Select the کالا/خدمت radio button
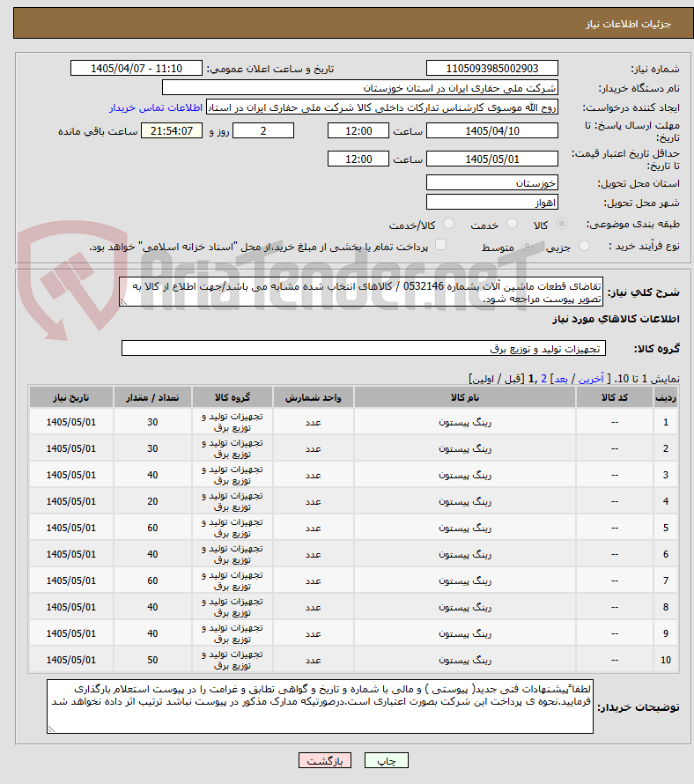694x784 pixels. pos(448,224)
